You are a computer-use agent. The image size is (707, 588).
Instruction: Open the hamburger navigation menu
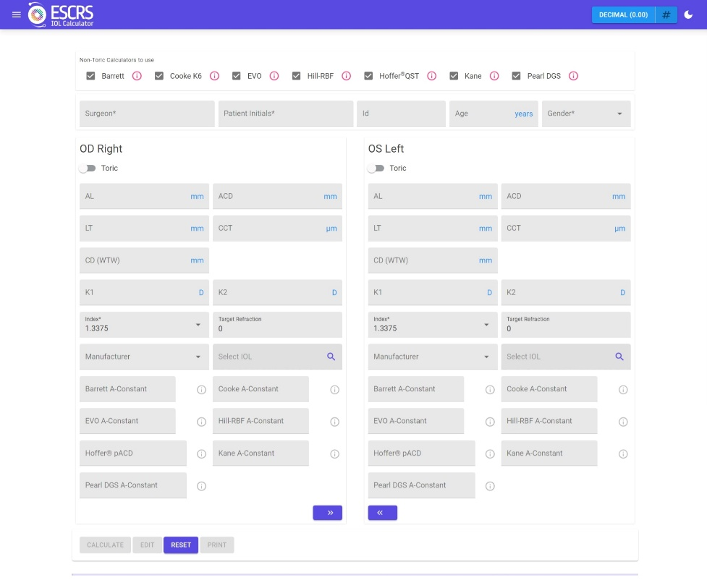click(16, 14)
